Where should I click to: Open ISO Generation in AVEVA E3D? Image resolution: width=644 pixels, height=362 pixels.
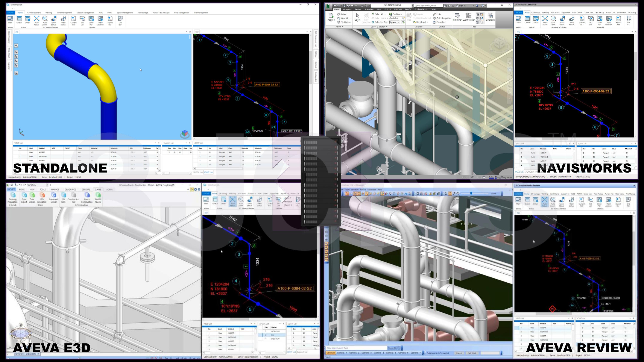tap(42, 198)
